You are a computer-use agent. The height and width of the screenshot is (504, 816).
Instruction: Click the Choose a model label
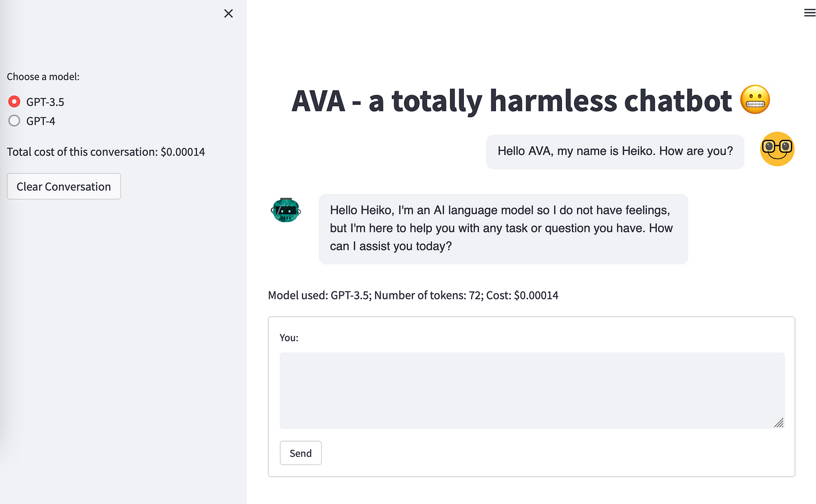43,76
